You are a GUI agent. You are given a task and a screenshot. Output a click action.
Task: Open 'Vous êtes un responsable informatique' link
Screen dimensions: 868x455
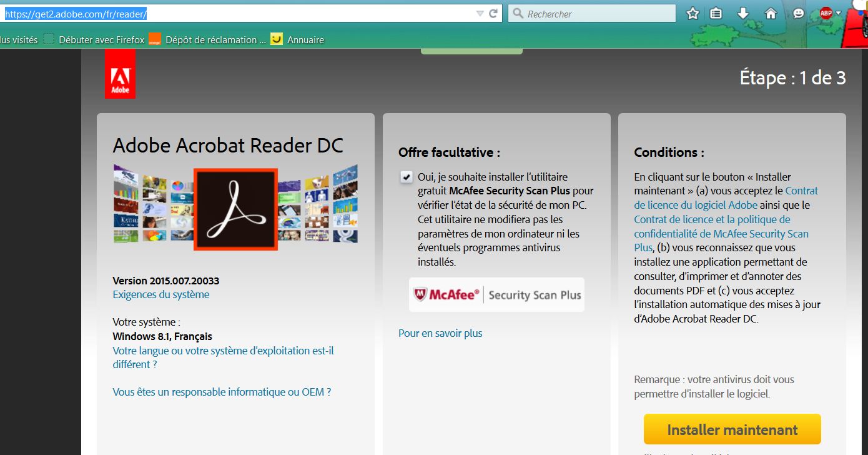[222, 392]
